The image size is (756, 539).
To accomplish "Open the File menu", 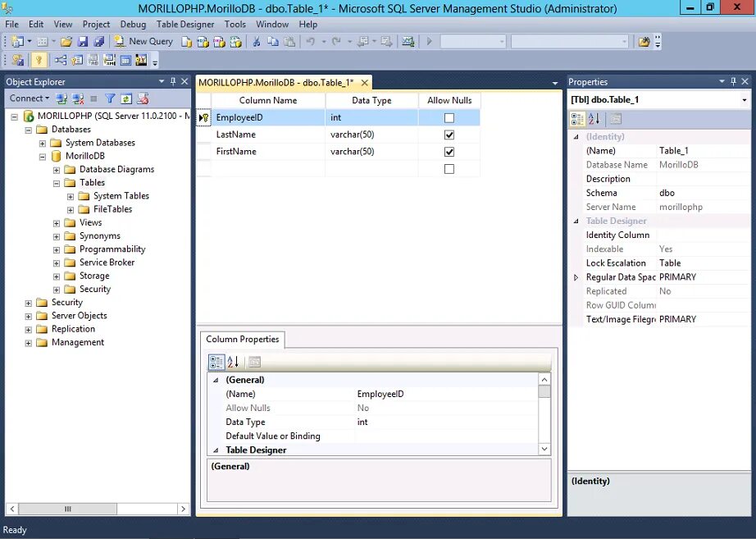I will (11, 24).
